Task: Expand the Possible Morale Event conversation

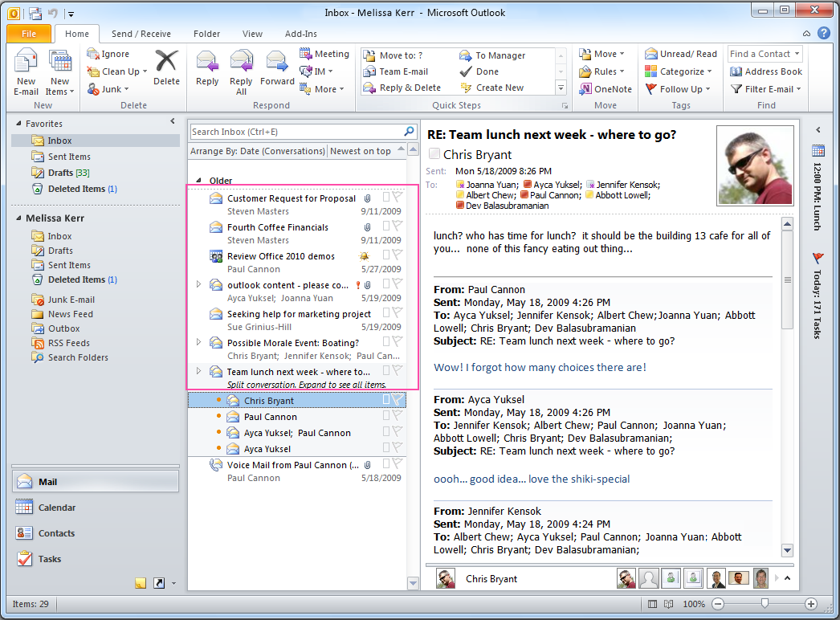Action: click(199, 342)
